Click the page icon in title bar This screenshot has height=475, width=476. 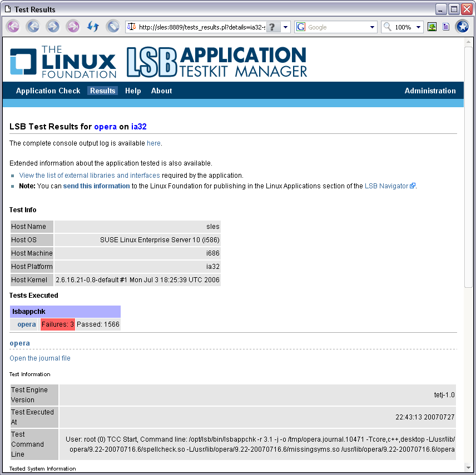click(x=8, y=9)
